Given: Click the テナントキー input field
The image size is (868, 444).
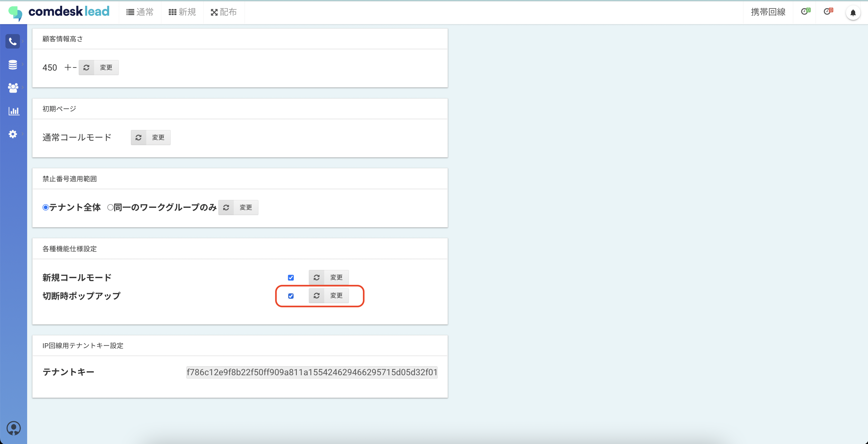Looking at the screenshot, I should (x=312, y=372).
